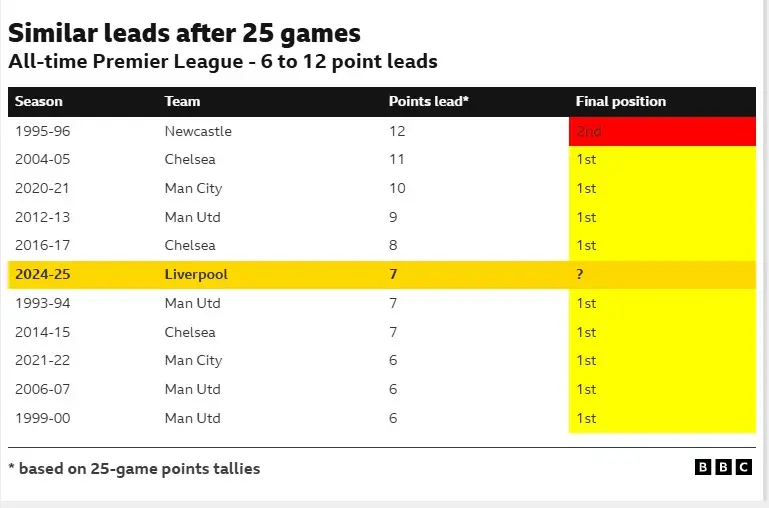Click the 2014-15 season cell
The width and height of the screenshot is (769, 508).
click(x=42, y=332)
